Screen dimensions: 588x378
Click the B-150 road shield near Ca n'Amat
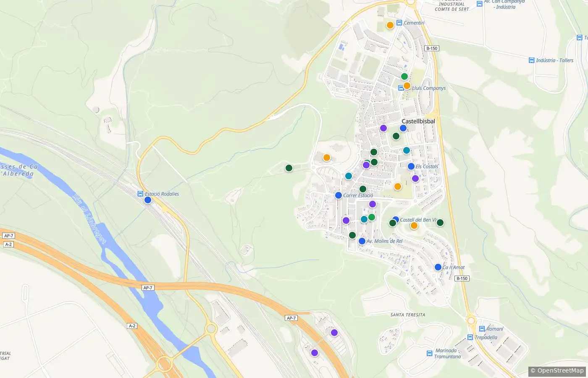(462, 278)
